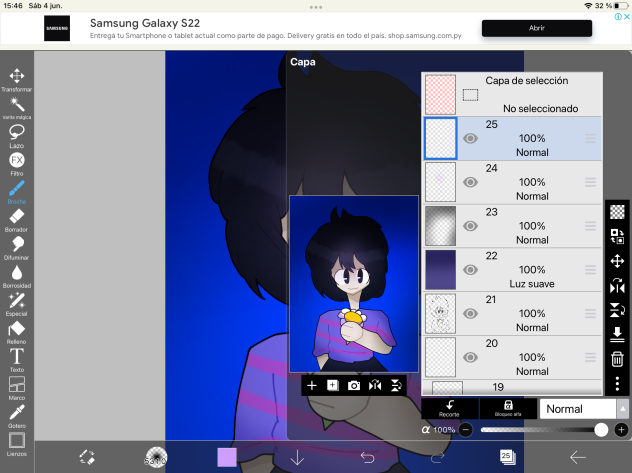The height and width of the screenshot is (473, 632).
Task: Select the Lazo tool
Action: (17, 136)
